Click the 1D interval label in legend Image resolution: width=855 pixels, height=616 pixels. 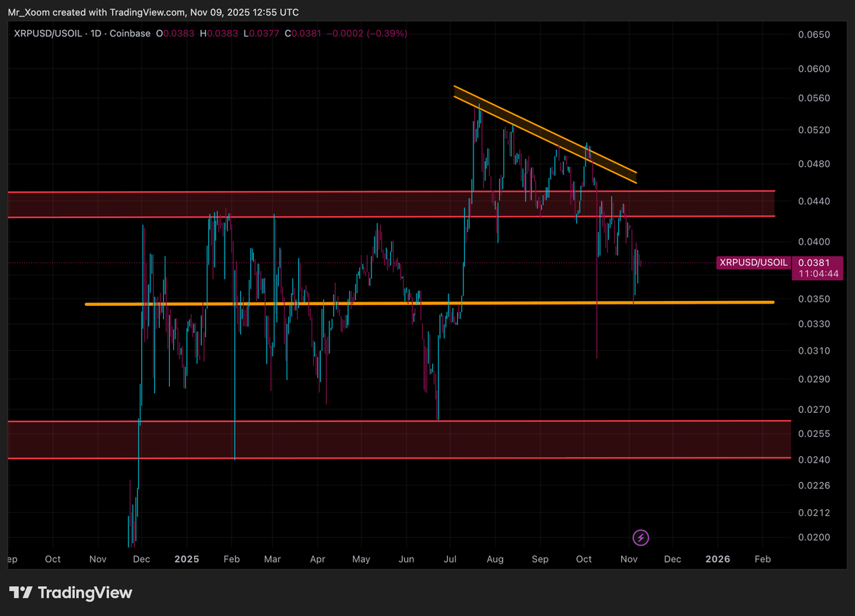(96, 34)
